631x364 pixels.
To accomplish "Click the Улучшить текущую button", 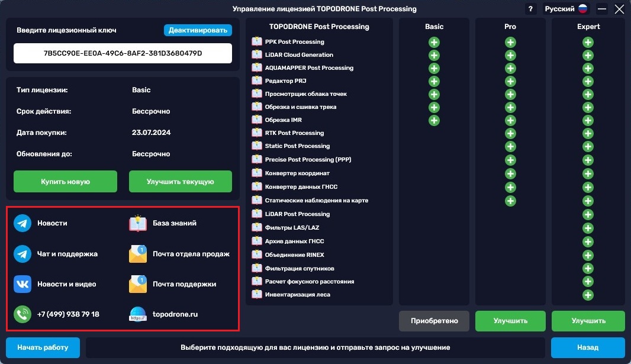I will pos(181,181).
